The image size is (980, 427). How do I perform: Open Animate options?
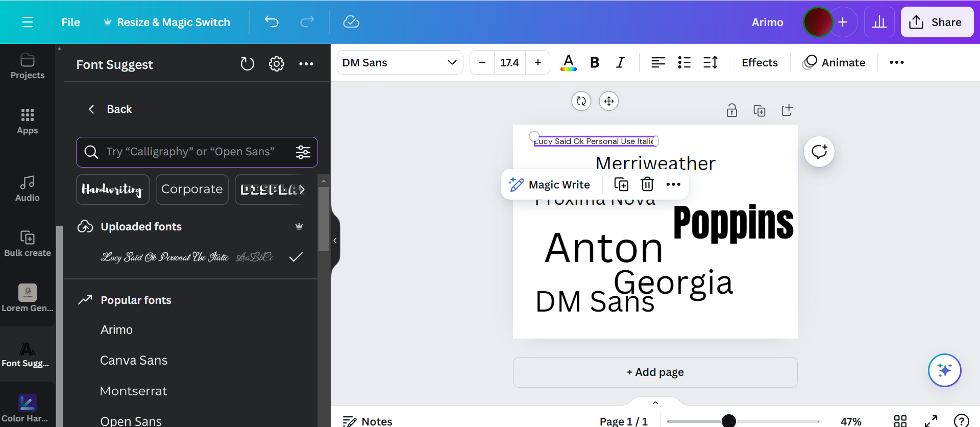[834, 62]
